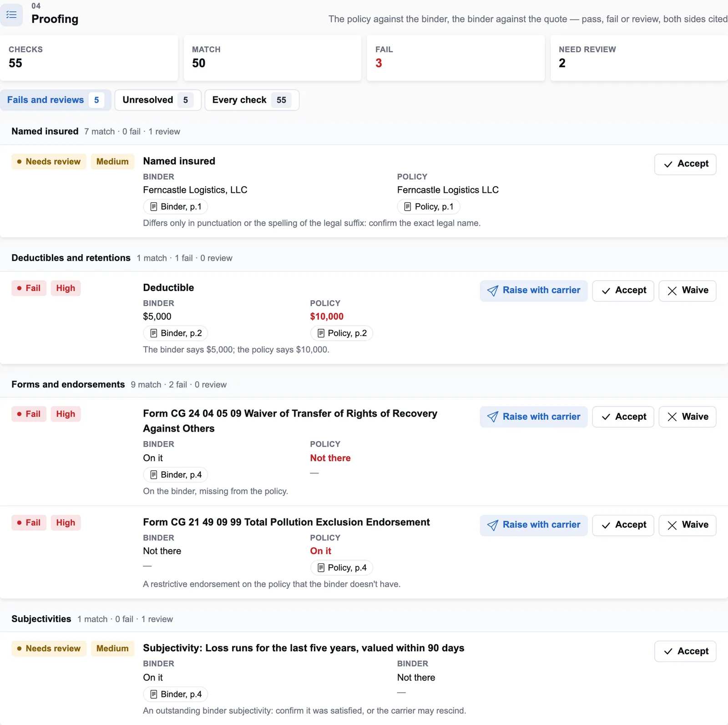Open the Policy, p.2 deductible citation

342,333
